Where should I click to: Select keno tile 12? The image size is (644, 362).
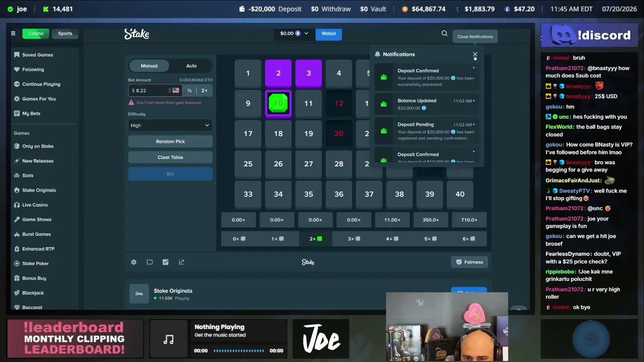click(339, 104)
